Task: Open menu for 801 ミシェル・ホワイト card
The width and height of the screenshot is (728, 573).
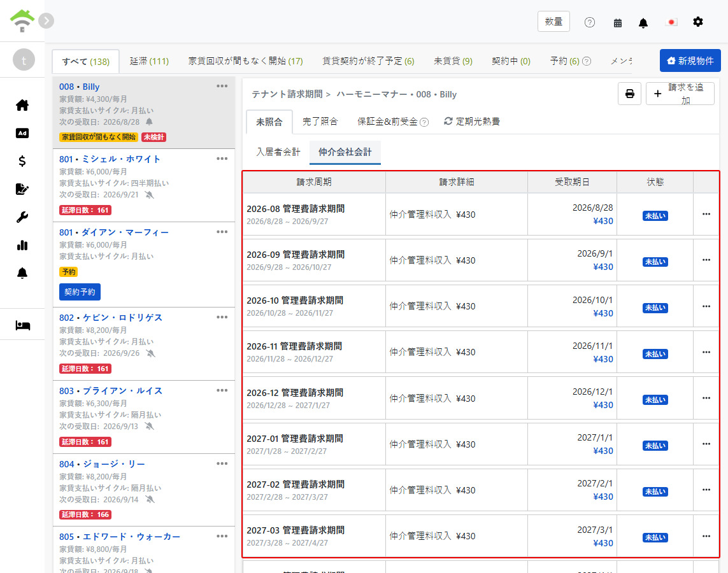Action: click(222, 159)
